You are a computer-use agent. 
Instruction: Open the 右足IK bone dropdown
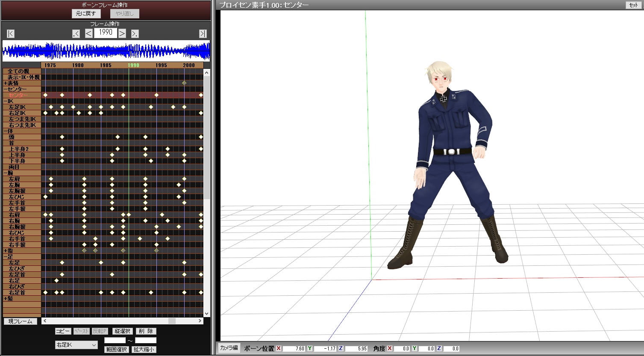76,344
